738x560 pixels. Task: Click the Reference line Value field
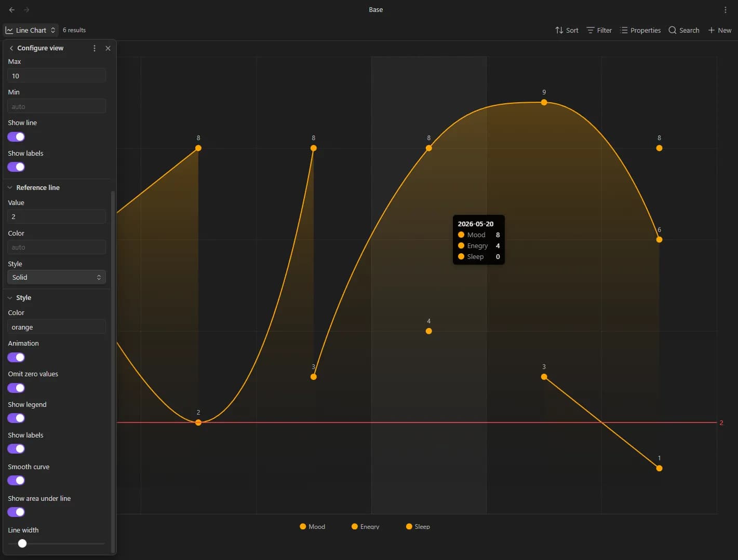click(57, 216)
